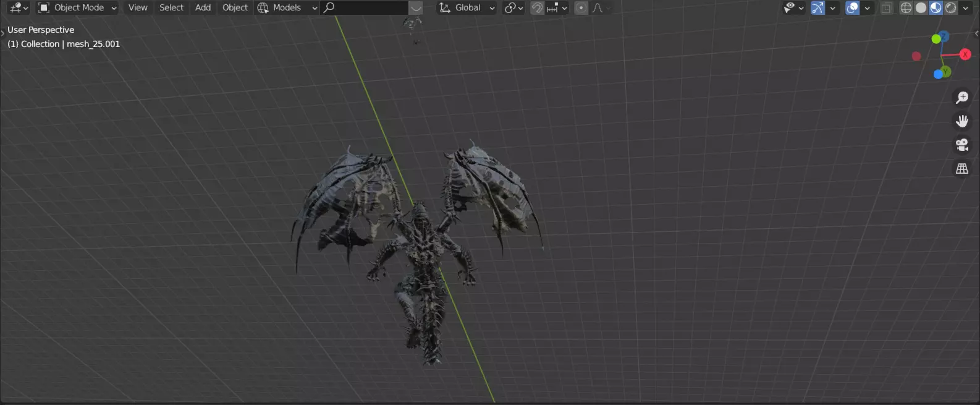Switch to rendered shading
Image resolution: width=980 pixels, height=405 pixels.
pyautogui.click(x=951, y=7)
